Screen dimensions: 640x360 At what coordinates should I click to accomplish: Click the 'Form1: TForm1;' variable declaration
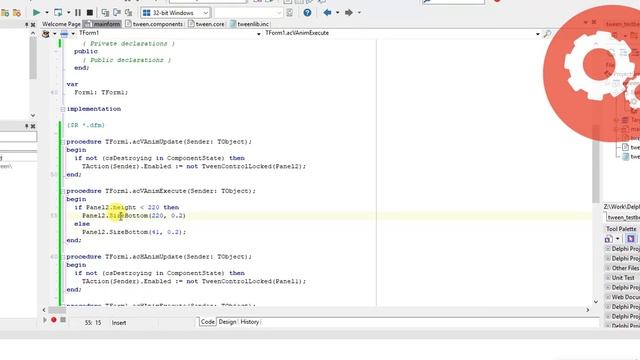click(x=101, y=93)
